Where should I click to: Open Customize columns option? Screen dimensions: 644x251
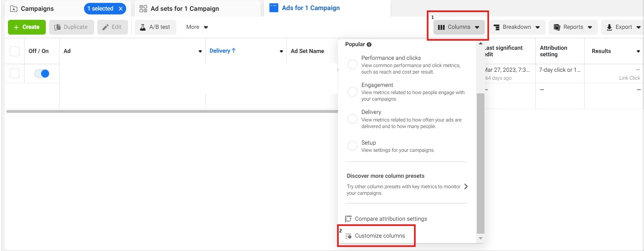pyautogui.click(x=379, y=236)
